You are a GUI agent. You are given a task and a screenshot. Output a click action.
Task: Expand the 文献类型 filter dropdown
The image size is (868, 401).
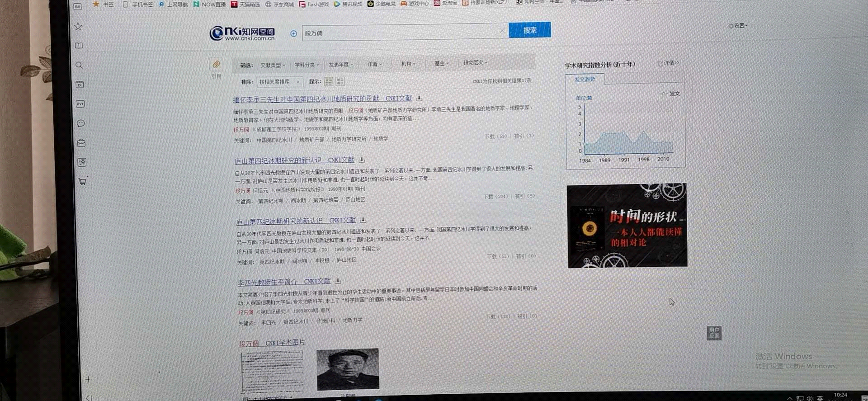point(273,65)
